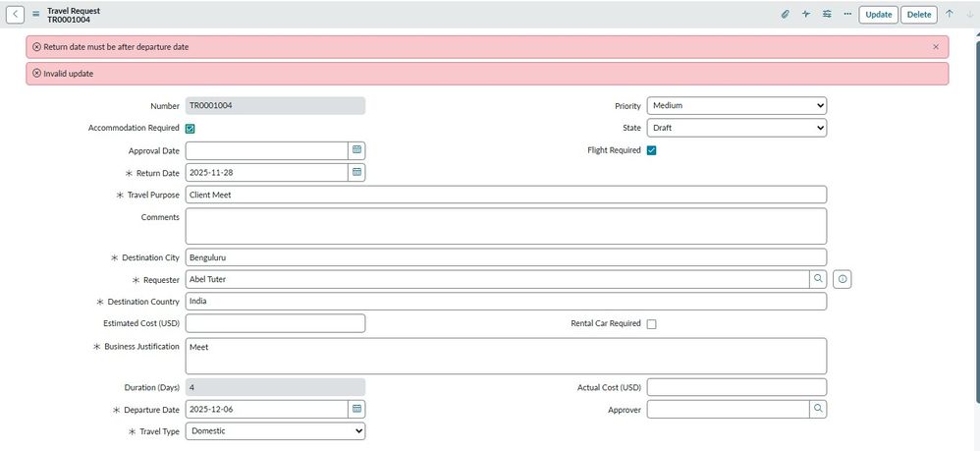
Task: Dismiss the return date error message
Action: pos(936,46)
